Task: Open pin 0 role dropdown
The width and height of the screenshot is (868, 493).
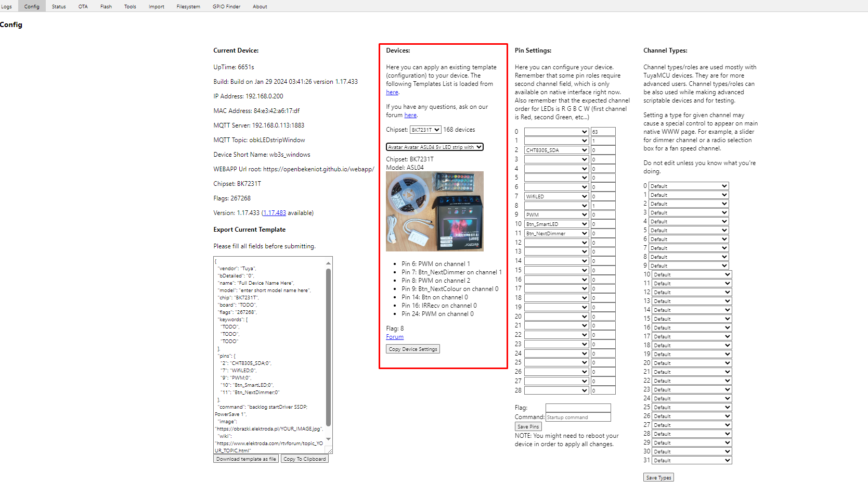Action: (556, 132)
